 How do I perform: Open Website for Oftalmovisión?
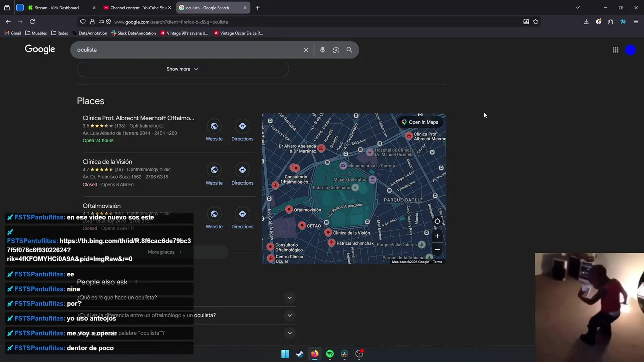tap(214, 219)
